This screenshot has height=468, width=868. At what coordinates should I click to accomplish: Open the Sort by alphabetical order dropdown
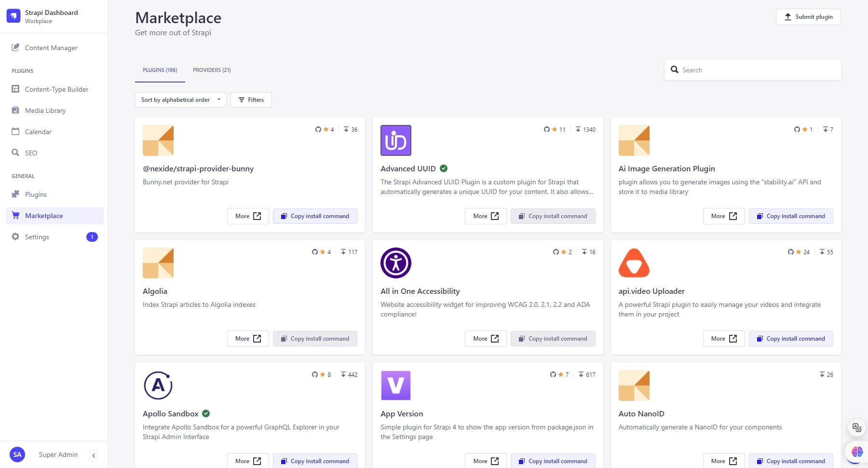[x=180, y=100]
